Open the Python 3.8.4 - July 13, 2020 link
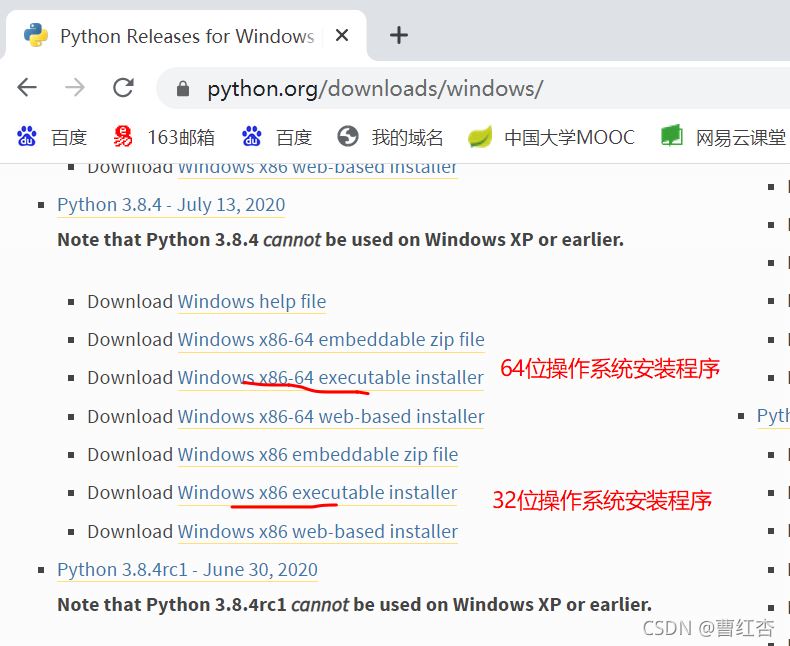 pyautogui.click(x=171, y=205)
